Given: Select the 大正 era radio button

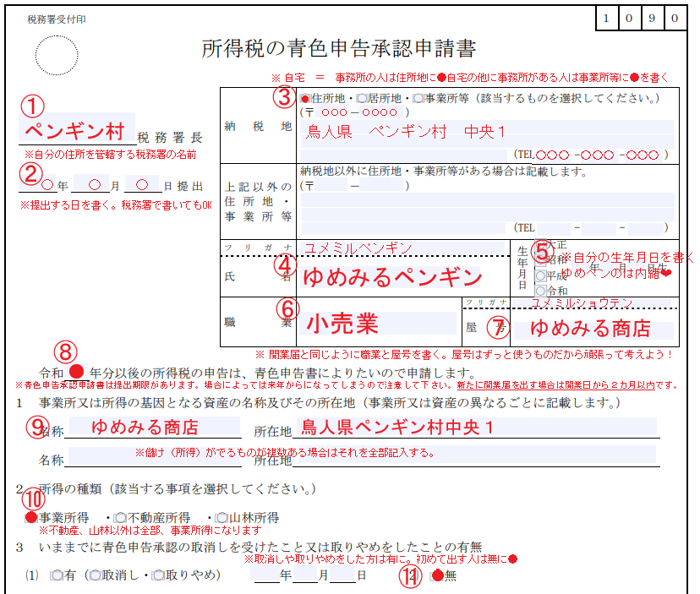Looking at the screenshot, I should [x=539, y=244].
